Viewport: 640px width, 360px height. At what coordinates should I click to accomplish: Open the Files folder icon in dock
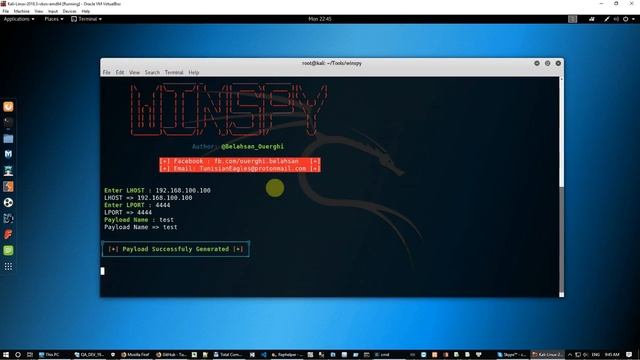coord(8,139)
